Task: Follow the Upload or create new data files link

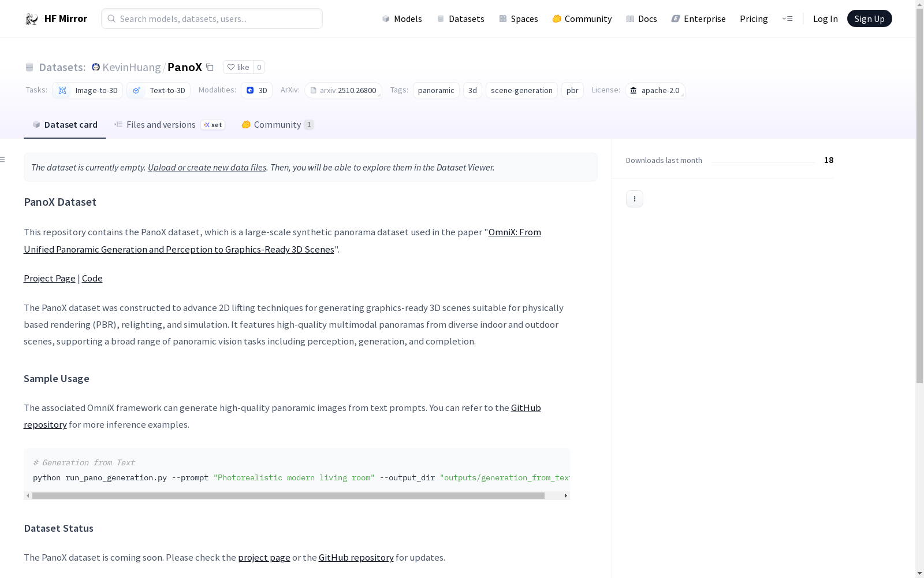Action: 207,168
